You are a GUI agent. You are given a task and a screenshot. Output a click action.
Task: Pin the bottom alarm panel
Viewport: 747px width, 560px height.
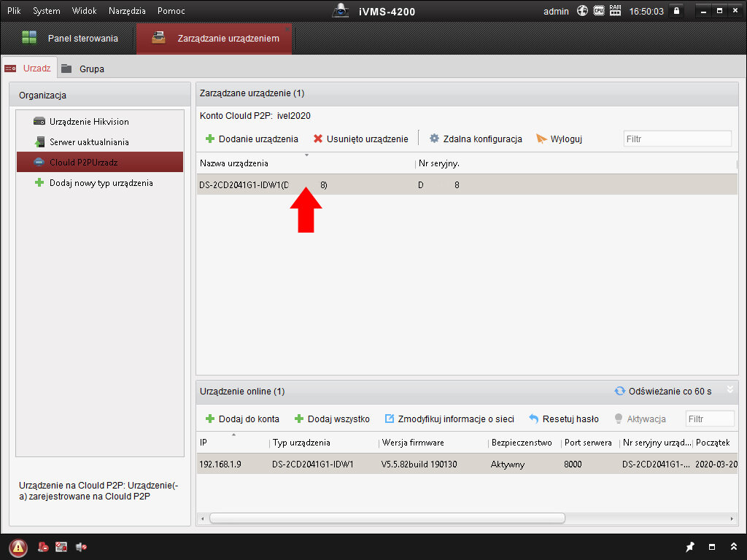(690, 547)
